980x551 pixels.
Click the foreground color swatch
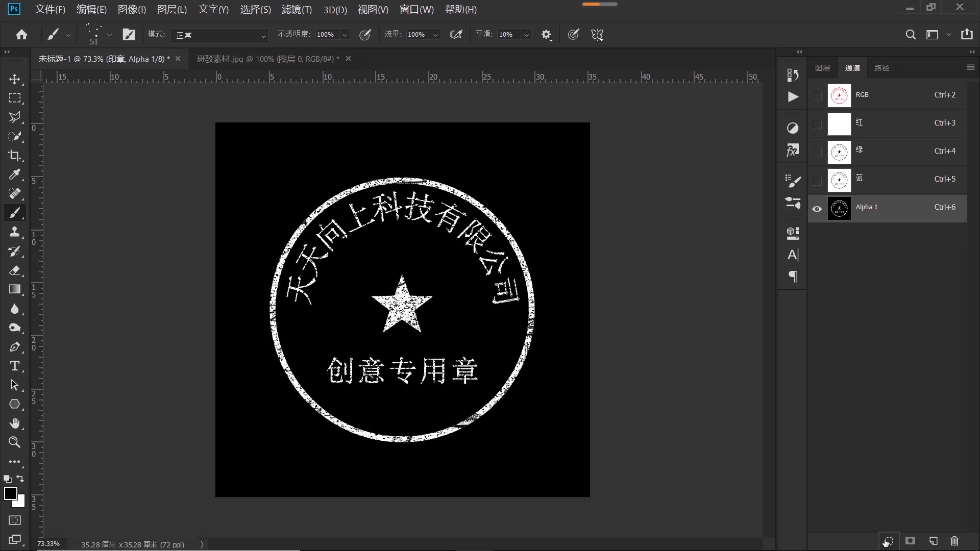(11, 493)
